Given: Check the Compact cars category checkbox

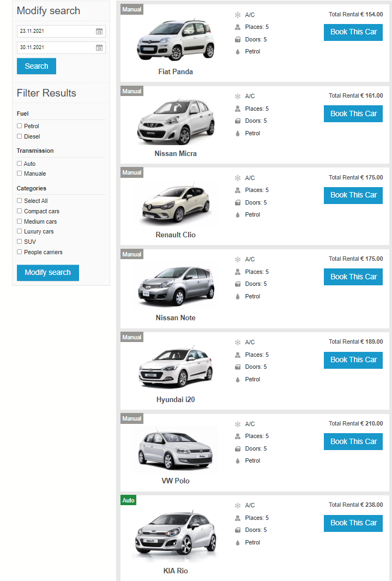Looking at the screenshot, I should pos(19,211).
